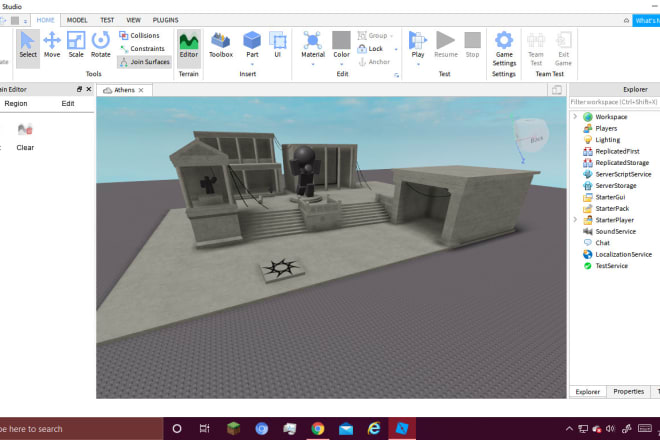660x440 pixels.
Task: Close the Terrain Editor panel
Action: pyautogui.click(x=89, y=89)
